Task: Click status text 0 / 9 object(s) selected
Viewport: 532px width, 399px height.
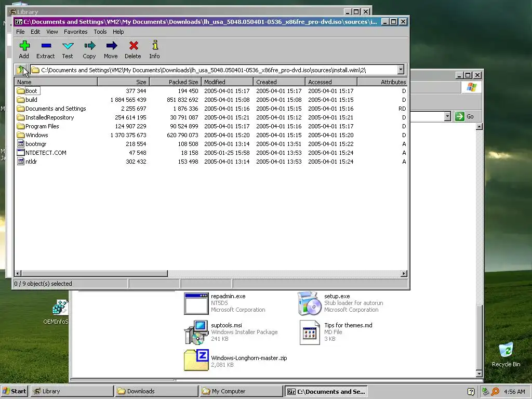Action: tap(43, 284)
